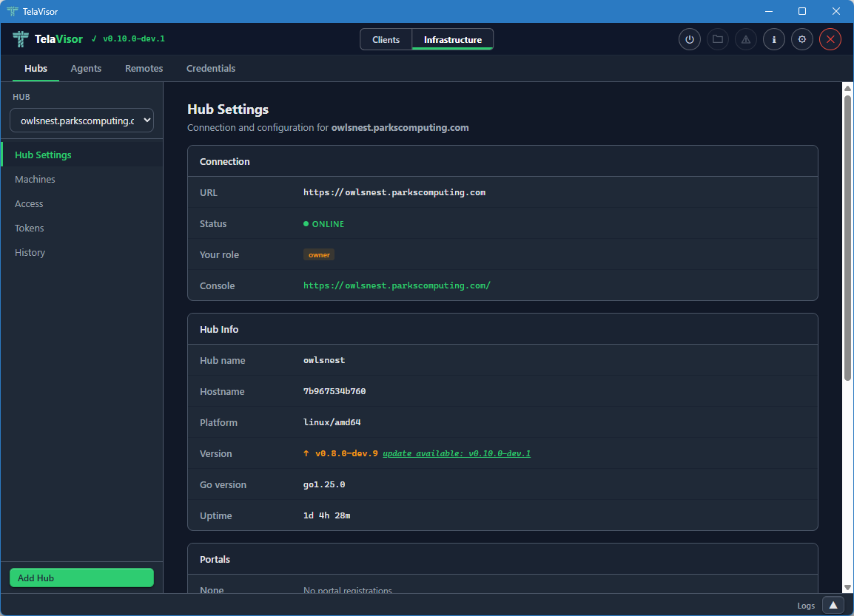Click the owner role badge
This screenshot has width=854, height=616.
tap(318, 254)
